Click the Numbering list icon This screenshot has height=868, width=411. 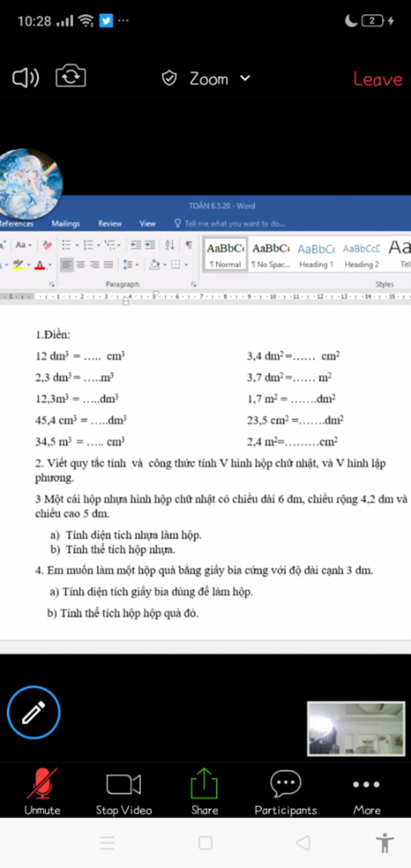[88, 245]
